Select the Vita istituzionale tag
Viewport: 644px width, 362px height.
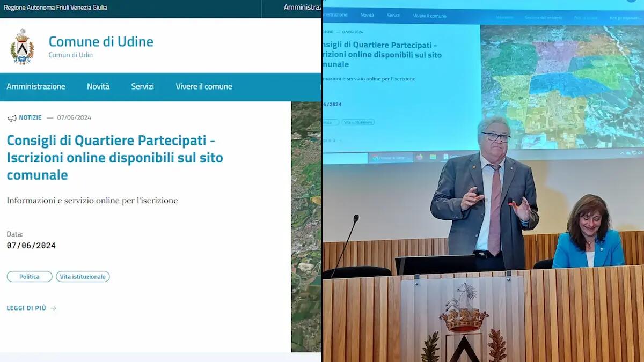(83, 276)
